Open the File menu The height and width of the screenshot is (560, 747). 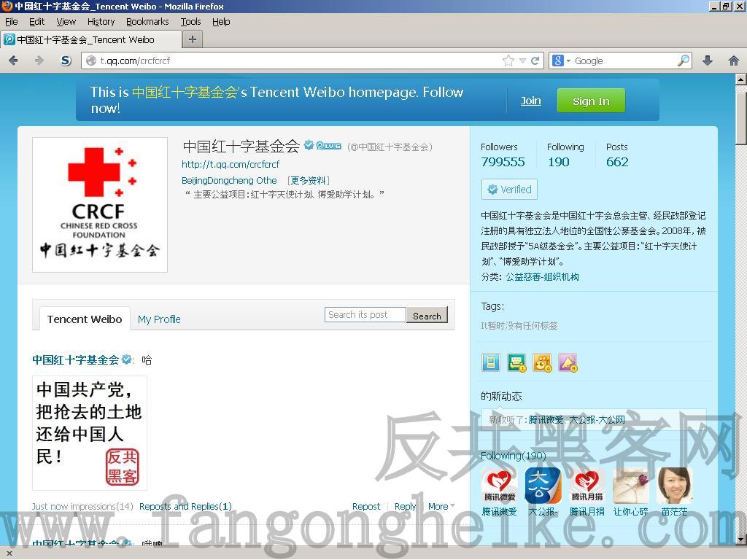[x=12, y=21]
